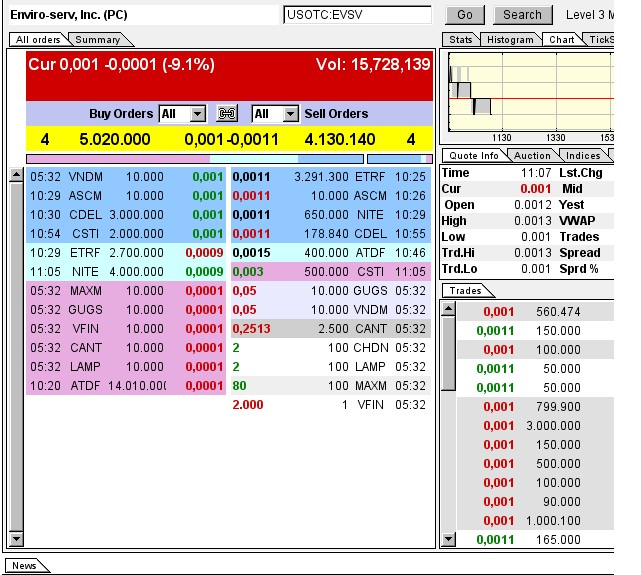Image resolution: width=641 pixels, height=575 pixels.
Task: Click the sell-side depth bar
Action: (400, 159)
